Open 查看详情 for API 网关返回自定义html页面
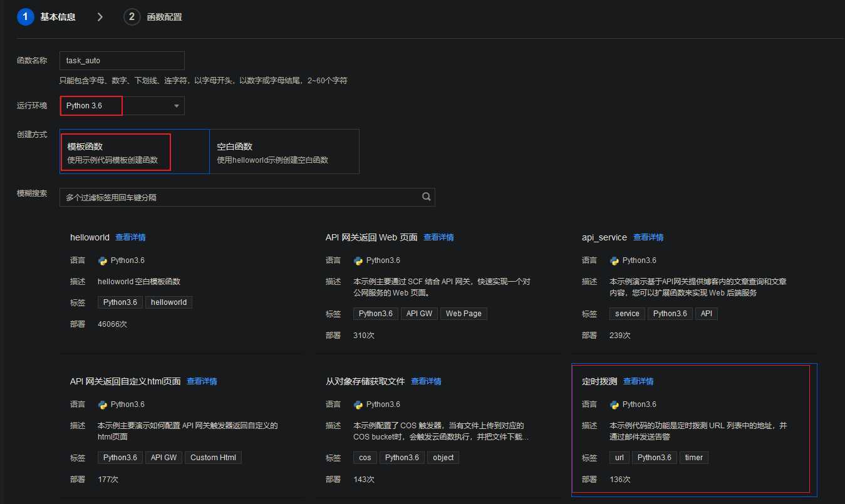The height and width of the screenshot is (504, 845). tap(202, 381)
